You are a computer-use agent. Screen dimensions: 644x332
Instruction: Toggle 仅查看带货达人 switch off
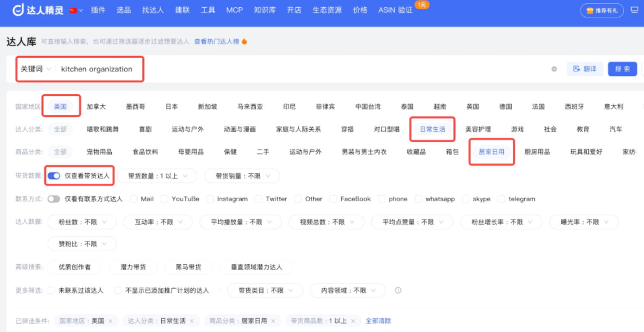click(54, 176)
